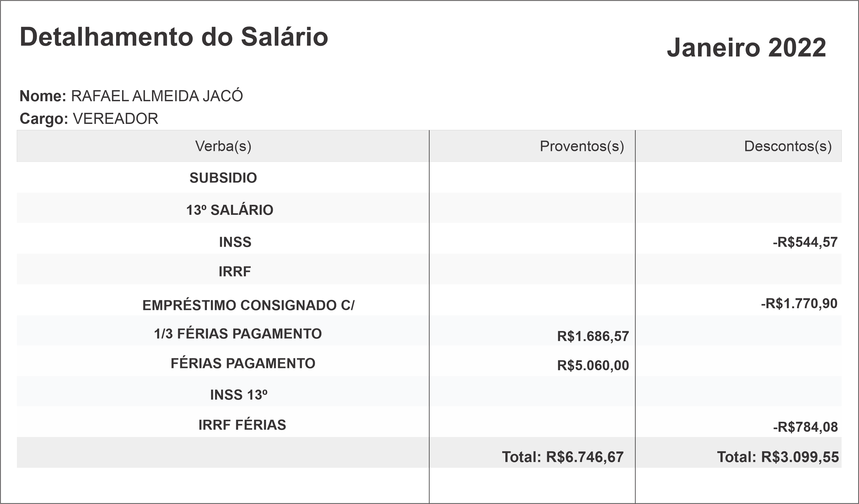Click the VEREADOR cargo text
The image size is (859, 504).
[116, 119]
